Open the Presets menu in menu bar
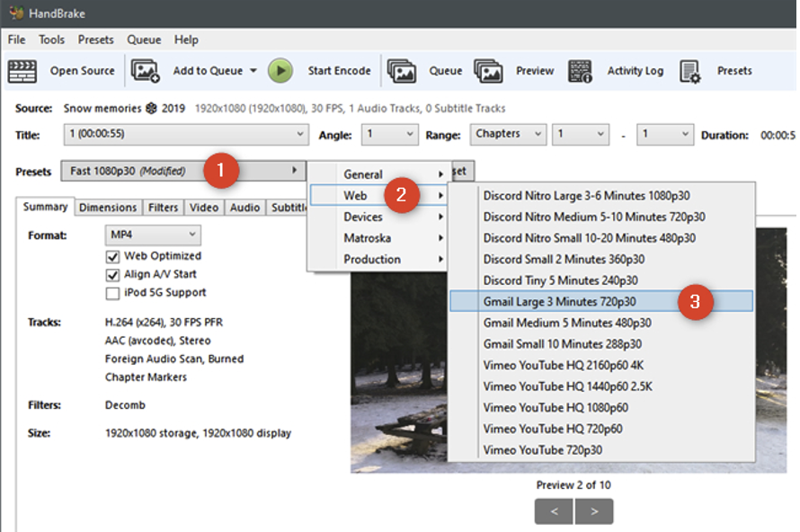800x532 pixels. point(96,40)
